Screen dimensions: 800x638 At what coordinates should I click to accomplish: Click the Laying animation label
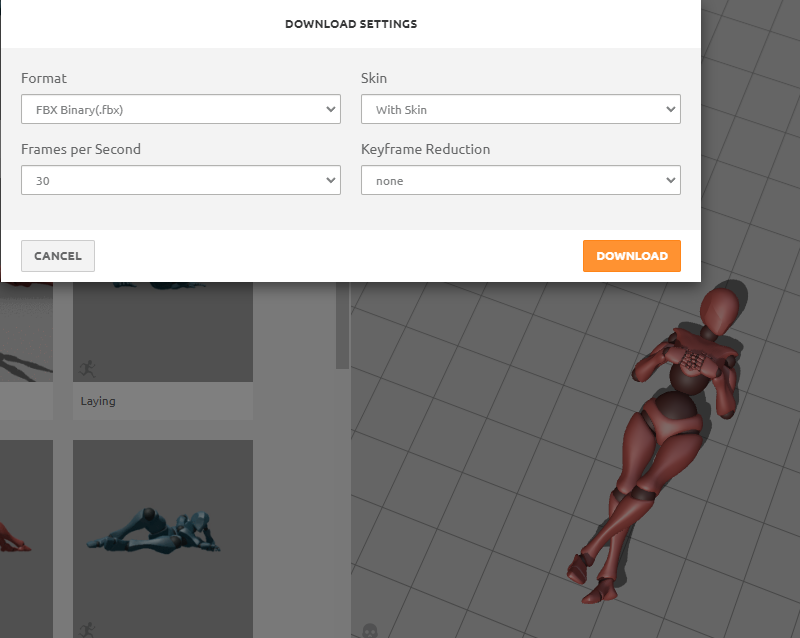click(98, 401)
